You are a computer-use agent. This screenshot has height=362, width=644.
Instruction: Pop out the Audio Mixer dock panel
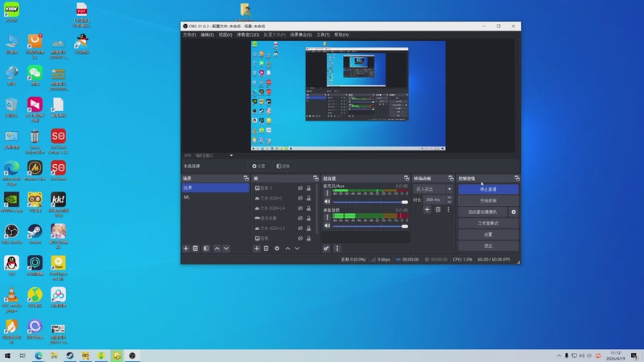click(407, 178)
